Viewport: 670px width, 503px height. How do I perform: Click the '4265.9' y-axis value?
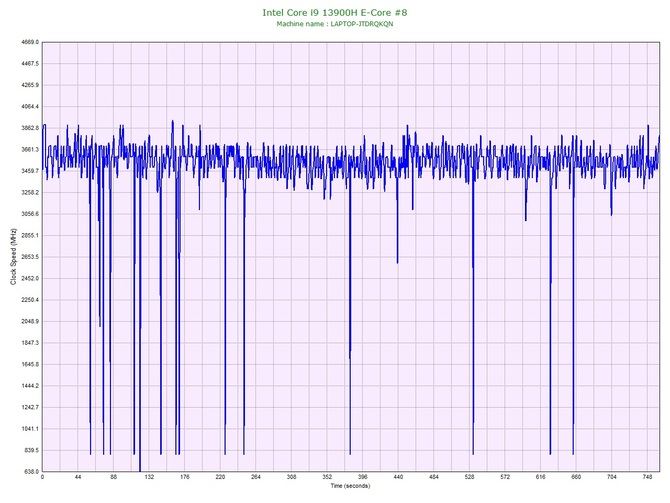click(x=29, y=85)
